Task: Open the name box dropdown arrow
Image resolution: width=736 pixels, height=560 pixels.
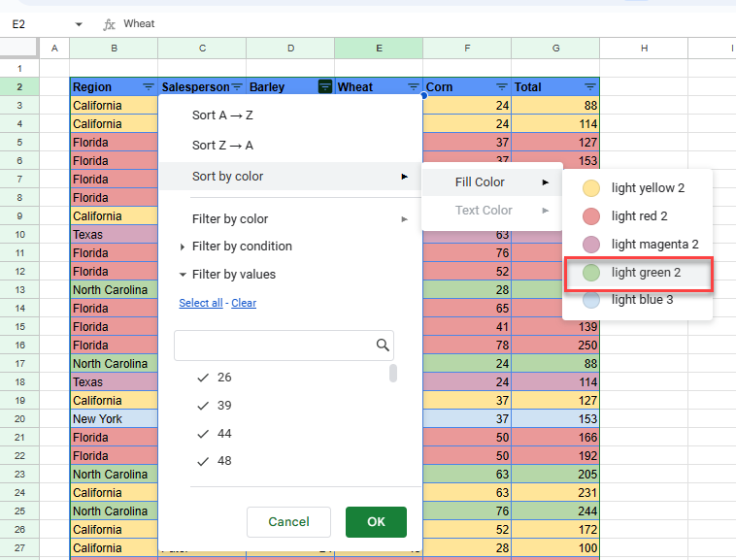Action: [x=79, y=24]
